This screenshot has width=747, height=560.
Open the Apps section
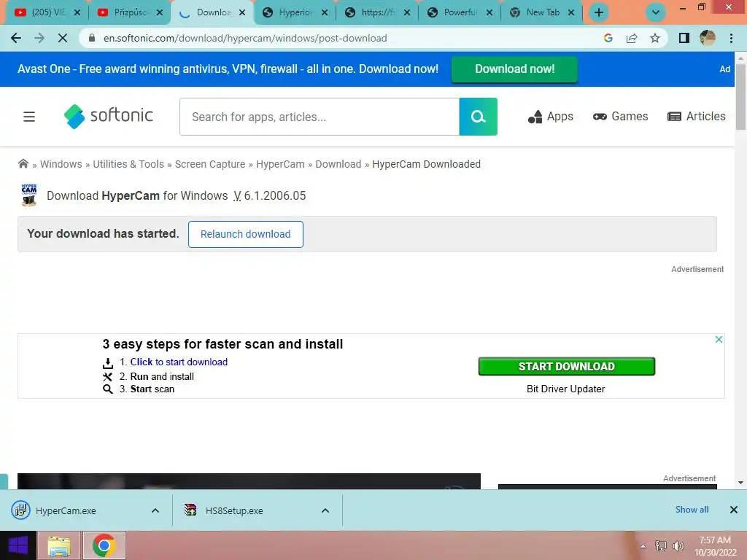tap(550, 117)
